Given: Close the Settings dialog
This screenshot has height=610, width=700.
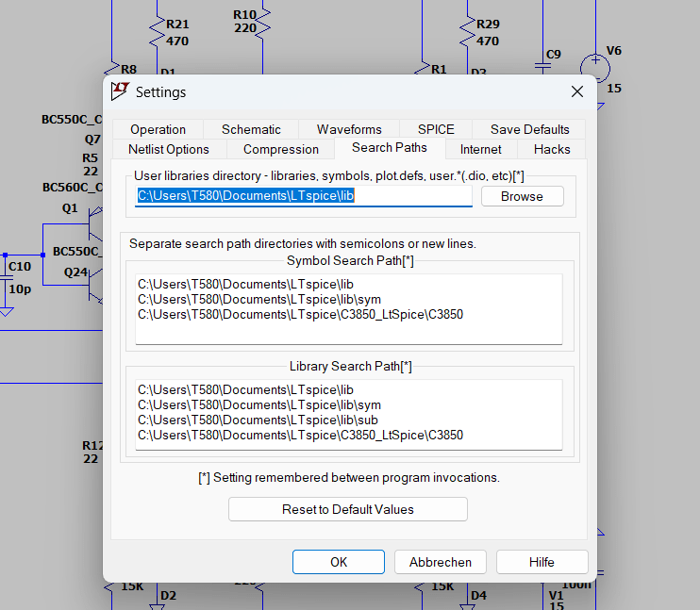Looking at the screenshot, I should click(x=577, y=91).
